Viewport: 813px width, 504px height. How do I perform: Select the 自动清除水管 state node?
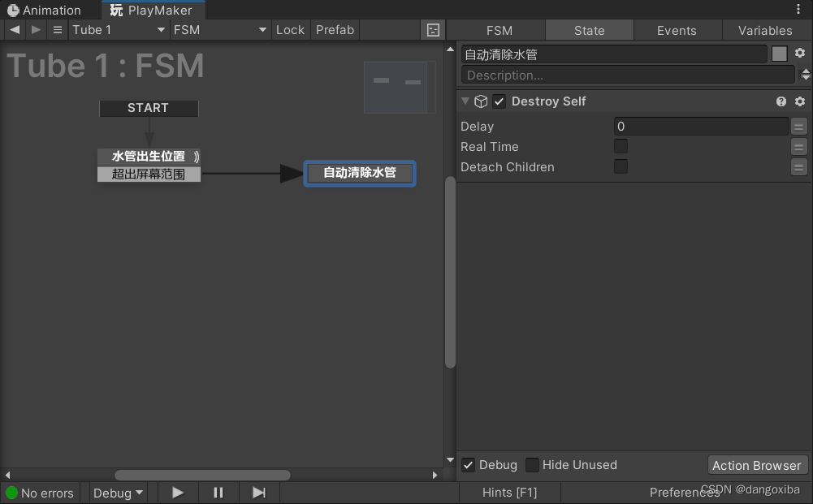360,173
